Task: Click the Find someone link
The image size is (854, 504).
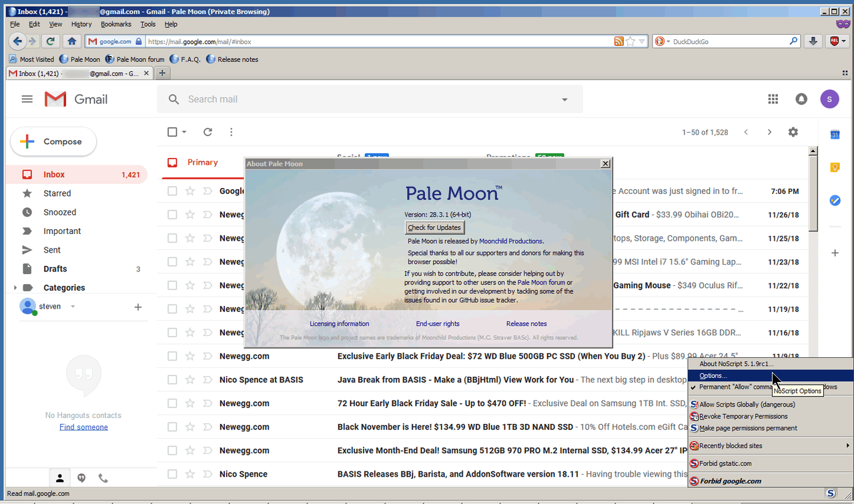Action: point(83,427)
